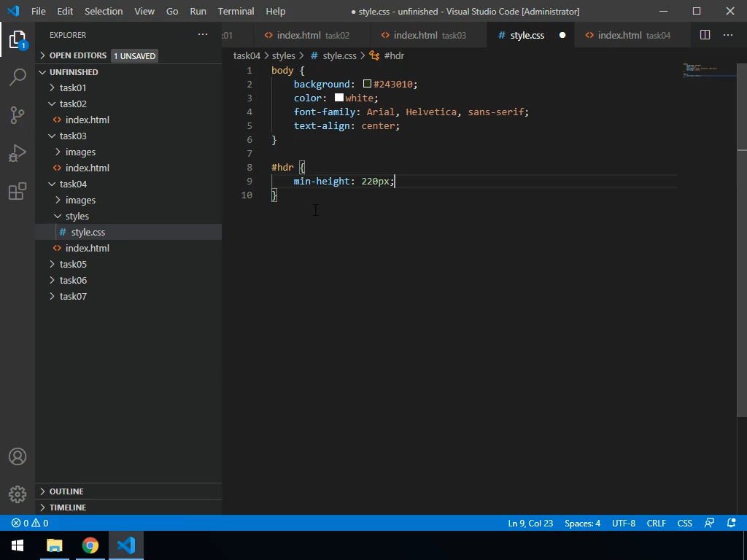The width and height of the screenshot is (747, 560).
Task: Expand the TIMELINE section
Action: 68,507
